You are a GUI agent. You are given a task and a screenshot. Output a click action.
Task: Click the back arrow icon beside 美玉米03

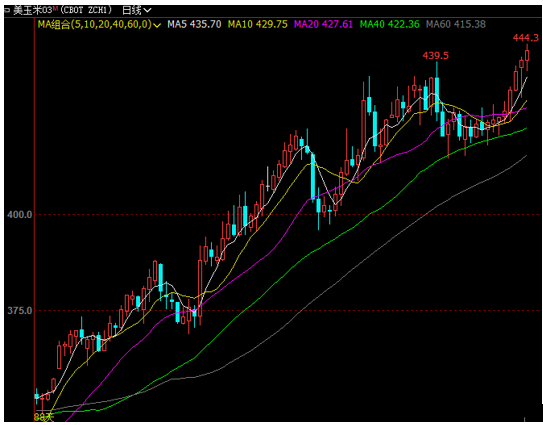tap(7, 10)
